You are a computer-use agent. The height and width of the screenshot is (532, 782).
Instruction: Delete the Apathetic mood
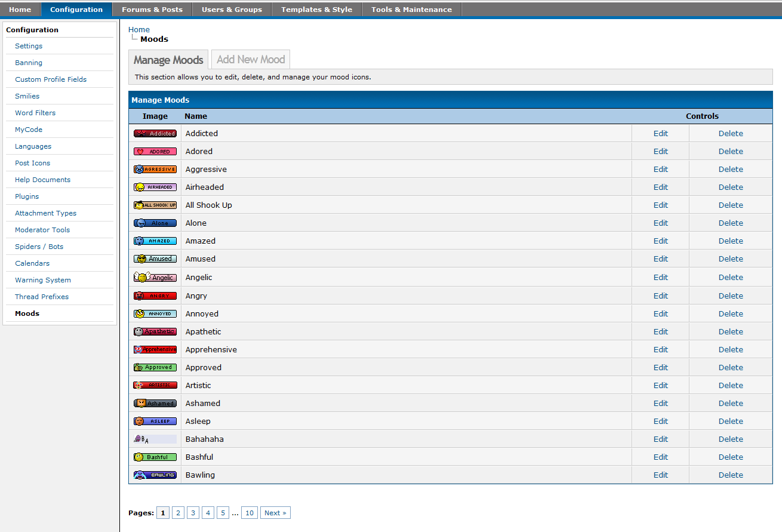click(731, 332)
